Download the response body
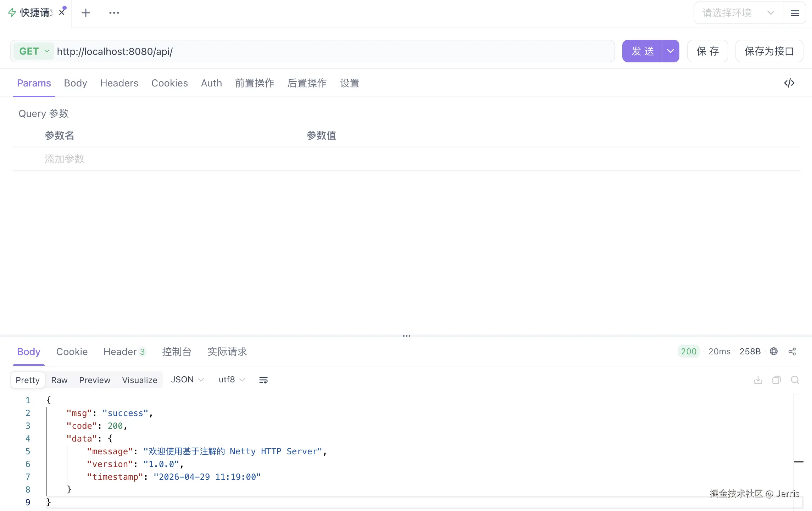 point(758,380)
